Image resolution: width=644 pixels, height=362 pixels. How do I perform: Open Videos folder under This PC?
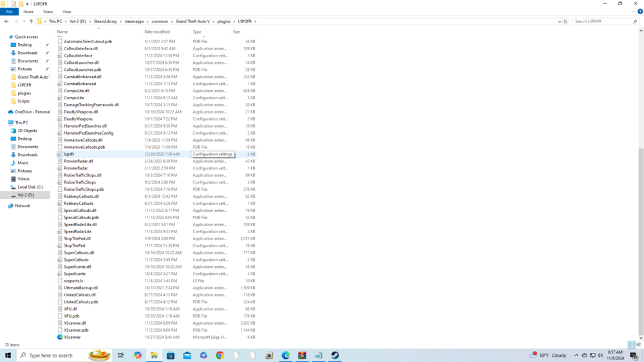point(23,178)
